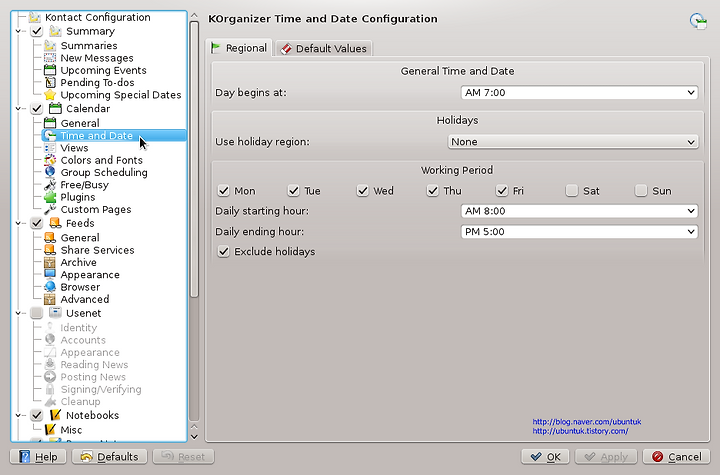Click the Pending To-dos icon
This screenshot has width=720, height=475.
pyautogui.click(x=50, y=83)
